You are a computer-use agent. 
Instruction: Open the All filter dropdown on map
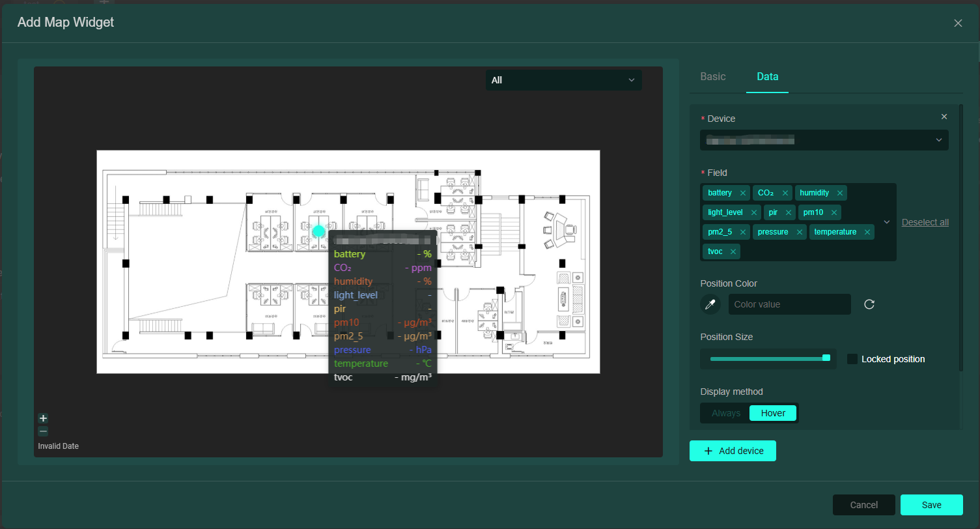pyautogui.click(x=563, y=80)
